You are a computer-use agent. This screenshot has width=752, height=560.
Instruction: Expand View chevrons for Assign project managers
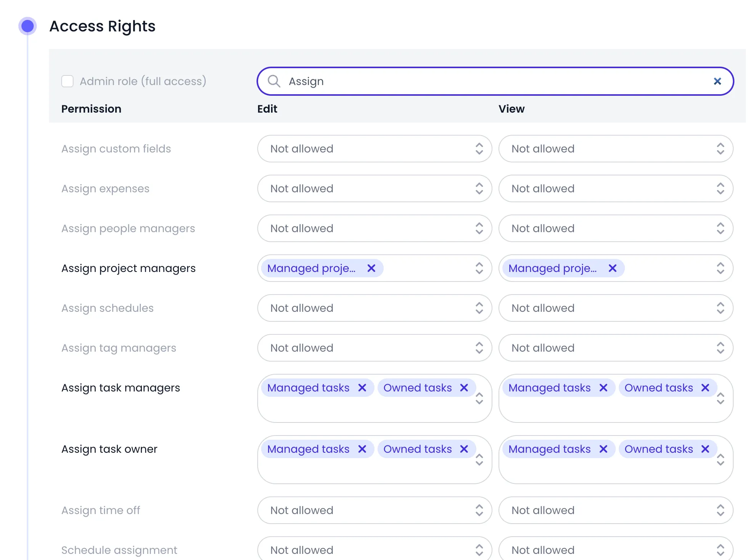720,268
